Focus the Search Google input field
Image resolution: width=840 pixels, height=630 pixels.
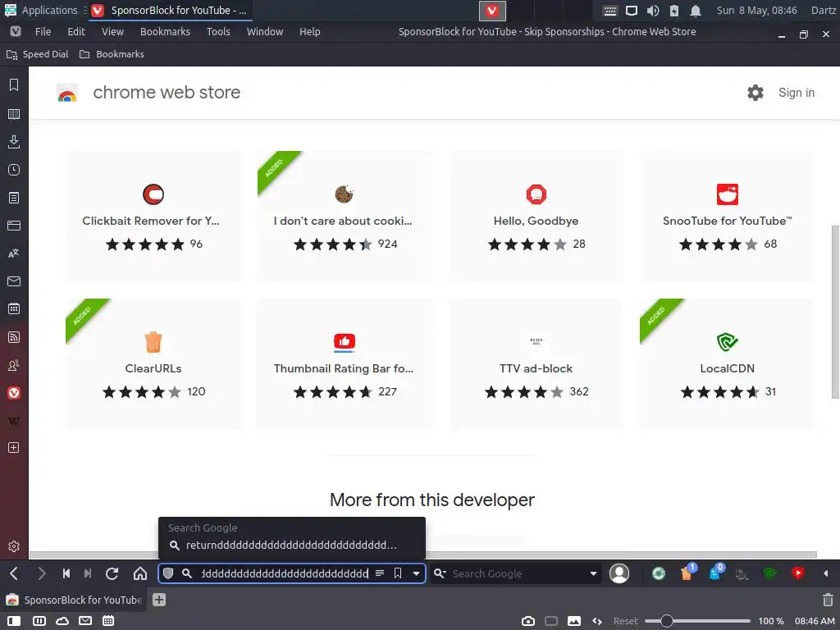pyautogui.click(x=517, y=573)
